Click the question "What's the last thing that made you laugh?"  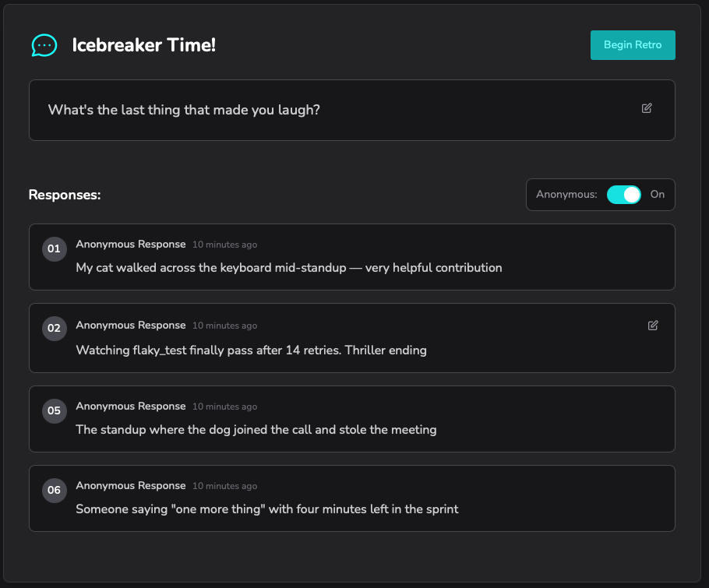(x=184, y=110)
